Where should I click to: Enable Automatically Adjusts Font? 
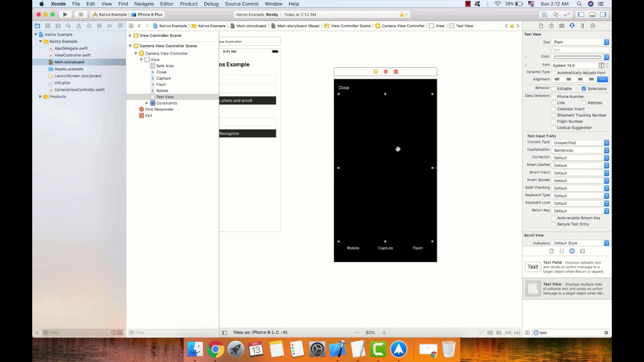click(554, 73)
